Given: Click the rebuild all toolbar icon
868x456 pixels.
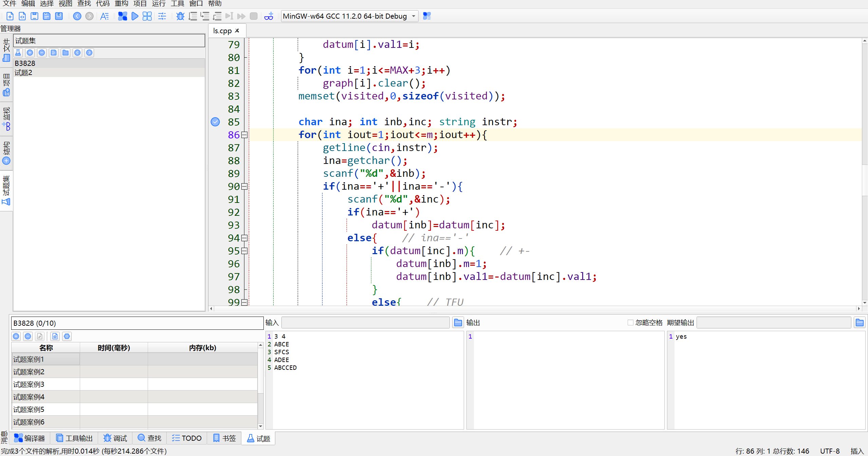Looking at the screenshot, I should tap(147, 16).
